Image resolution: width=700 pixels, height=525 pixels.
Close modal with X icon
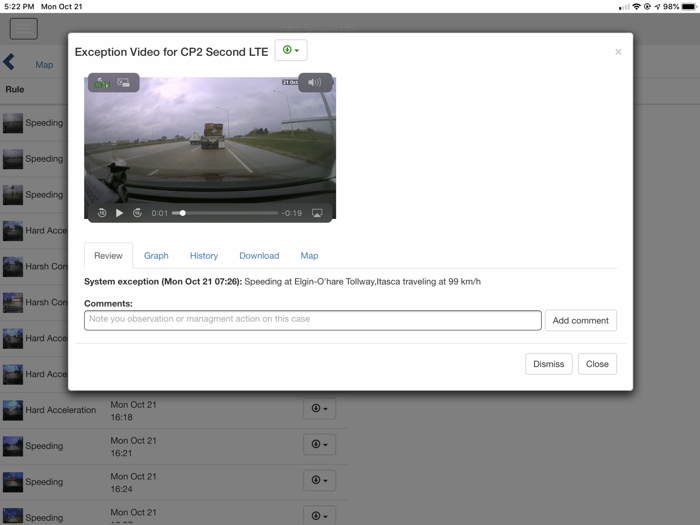618,52
